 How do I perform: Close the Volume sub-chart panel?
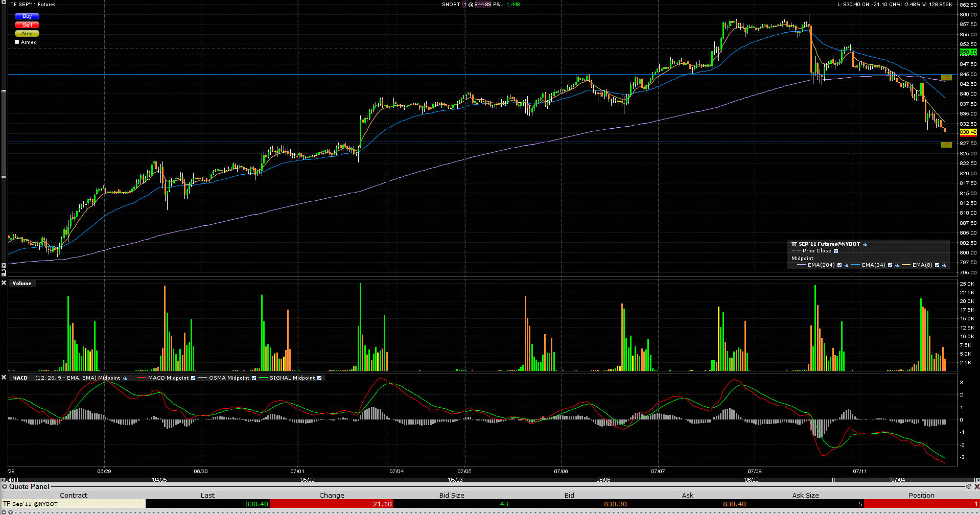(4, 283)
